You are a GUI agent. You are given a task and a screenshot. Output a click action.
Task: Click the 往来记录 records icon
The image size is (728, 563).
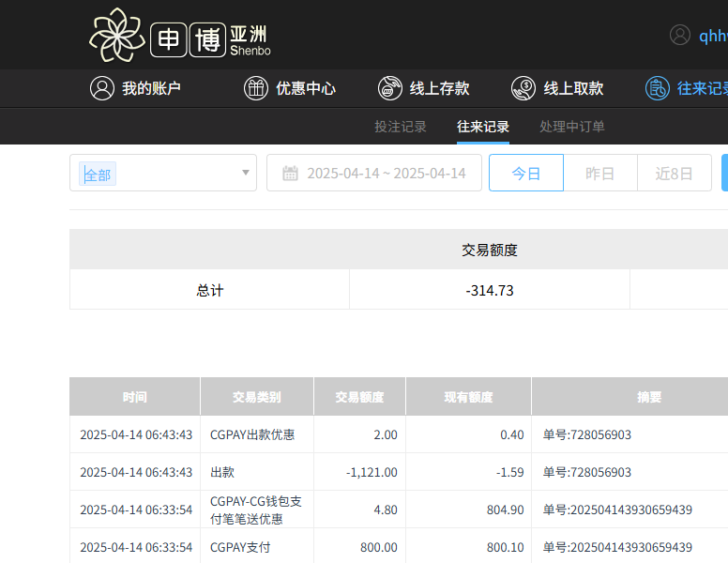pos(658,88)
